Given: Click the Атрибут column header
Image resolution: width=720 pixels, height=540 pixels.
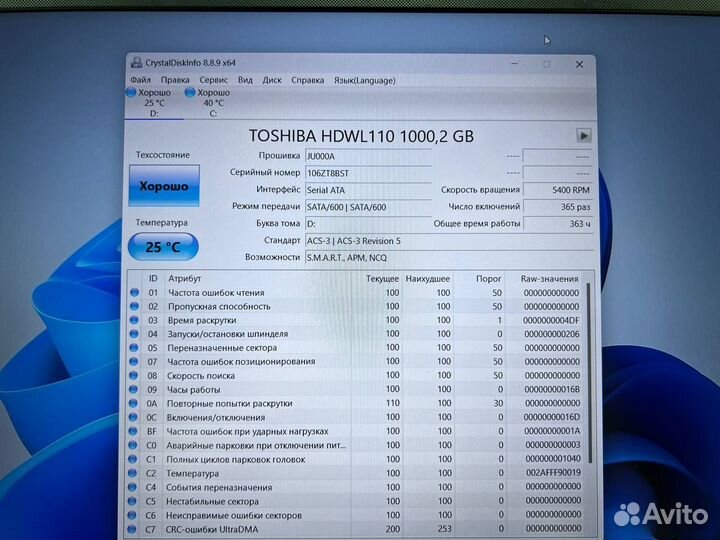Looking at the screenshot, I should pyautogui.click(x=185, y=278).
